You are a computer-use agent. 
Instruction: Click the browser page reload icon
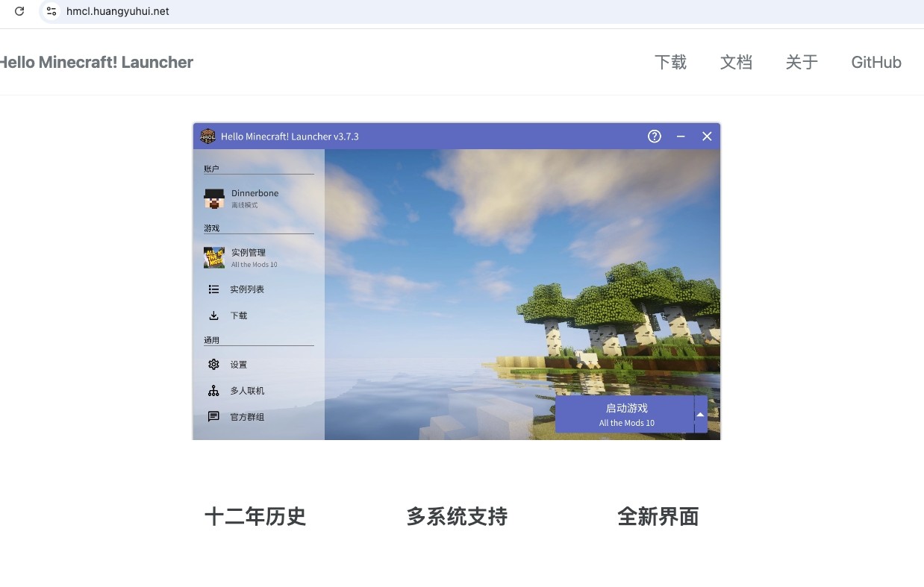tap(18, 11)
